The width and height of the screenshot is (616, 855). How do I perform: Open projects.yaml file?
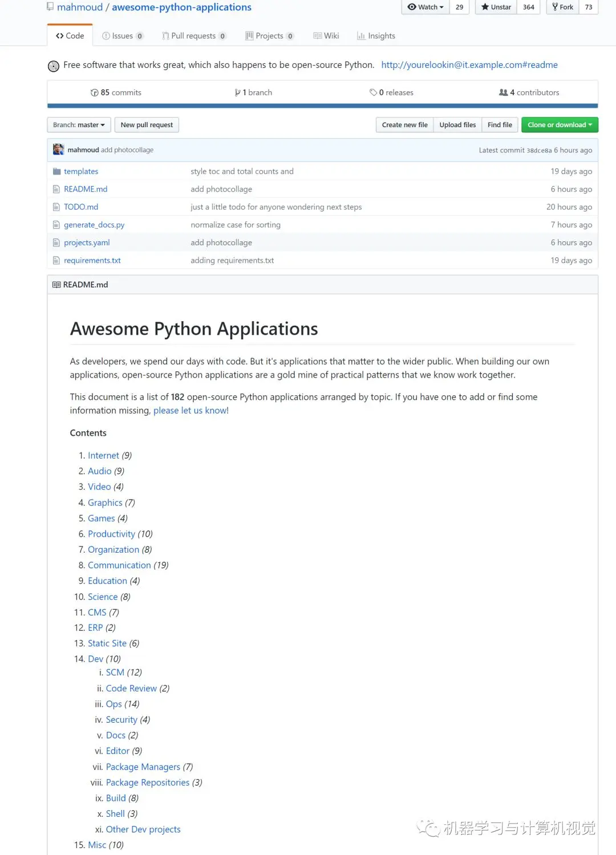87,242
